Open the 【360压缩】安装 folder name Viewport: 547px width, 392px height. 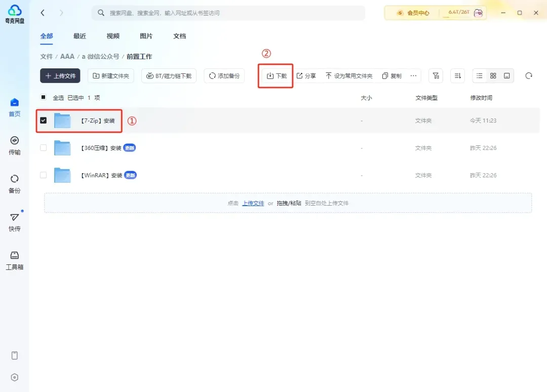pos(101,148)
